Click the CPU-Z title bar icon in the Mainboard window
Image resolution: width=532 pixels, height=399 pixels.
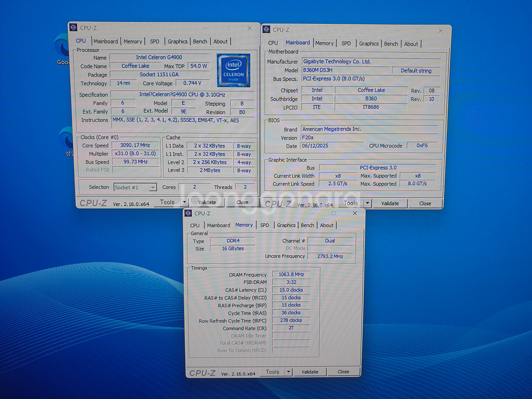click(267, 30)
